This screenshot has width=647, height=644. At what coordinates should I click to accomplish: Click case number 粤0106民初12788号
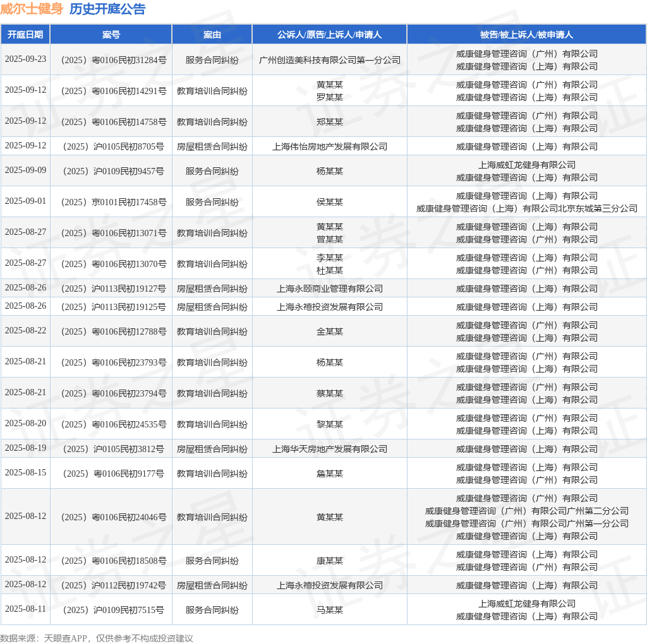tap(114, 331)
